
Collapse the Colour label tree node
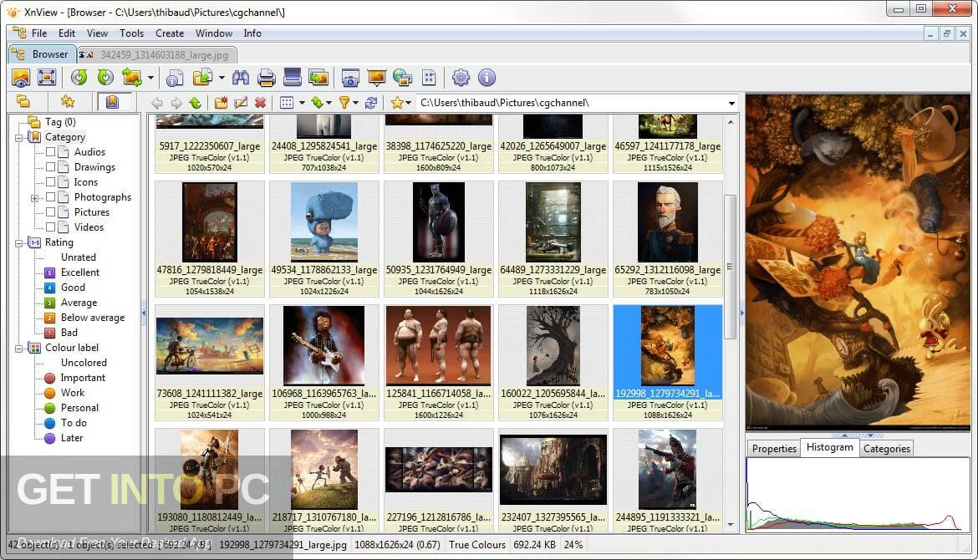click(19, 348)
